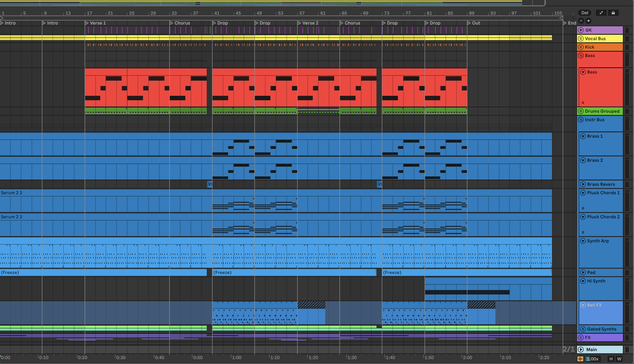This screenshot has width=634, height=364.
Task: Click the Del locator button
Action: coord(585,13)
